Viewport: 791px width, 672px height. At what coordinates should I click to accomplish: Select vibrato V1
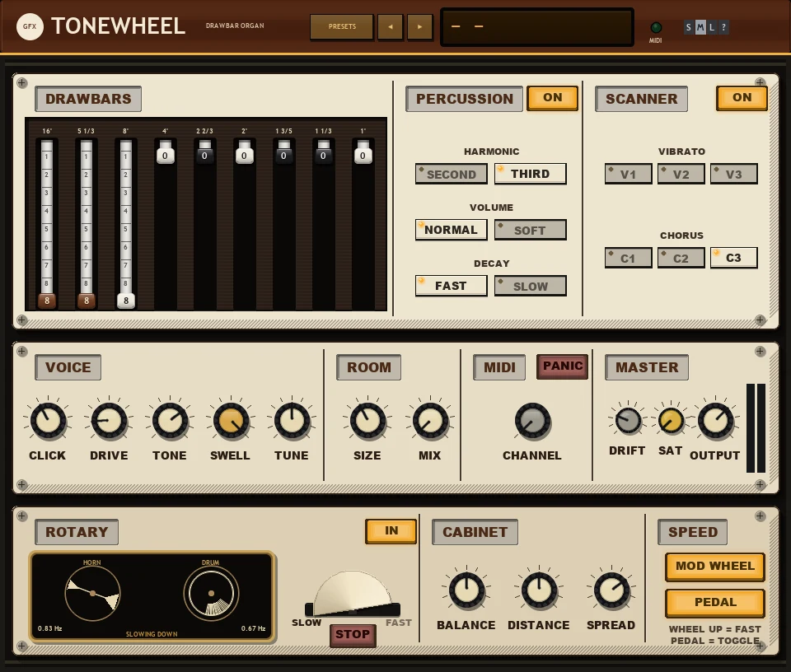pyautogui.click(x=628, y=174)
